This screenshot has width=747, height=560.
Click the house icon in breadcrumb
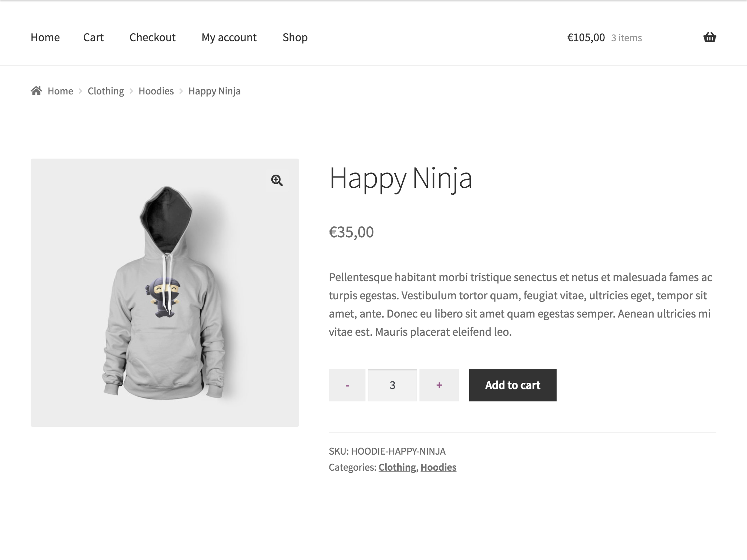(36, 90)
